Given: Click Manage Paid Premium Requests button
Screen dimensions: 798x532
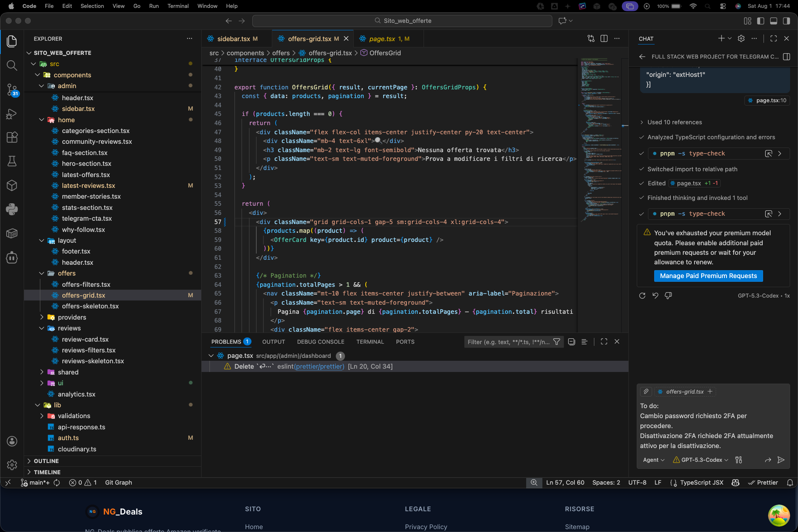Looking at the screenshot, I should (x=709, y=276).
